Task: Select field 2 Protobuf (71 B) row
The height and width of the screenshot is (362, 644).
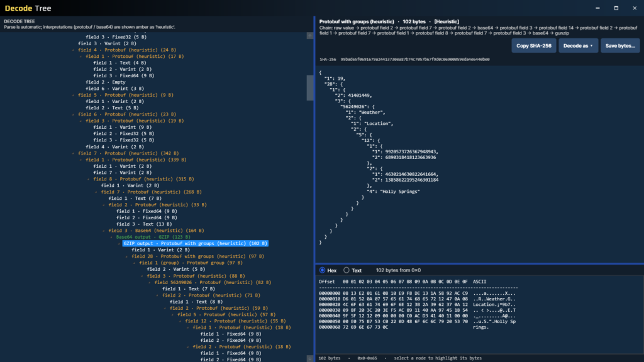Action: (211, 295)
